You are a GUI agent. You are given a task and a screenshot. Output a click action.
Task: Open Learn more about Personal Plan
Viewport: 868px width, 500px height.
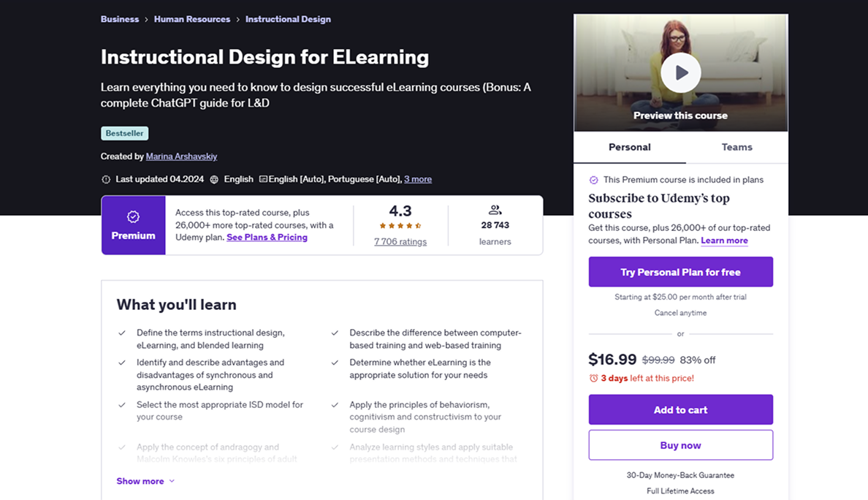[x=724, y=240]
